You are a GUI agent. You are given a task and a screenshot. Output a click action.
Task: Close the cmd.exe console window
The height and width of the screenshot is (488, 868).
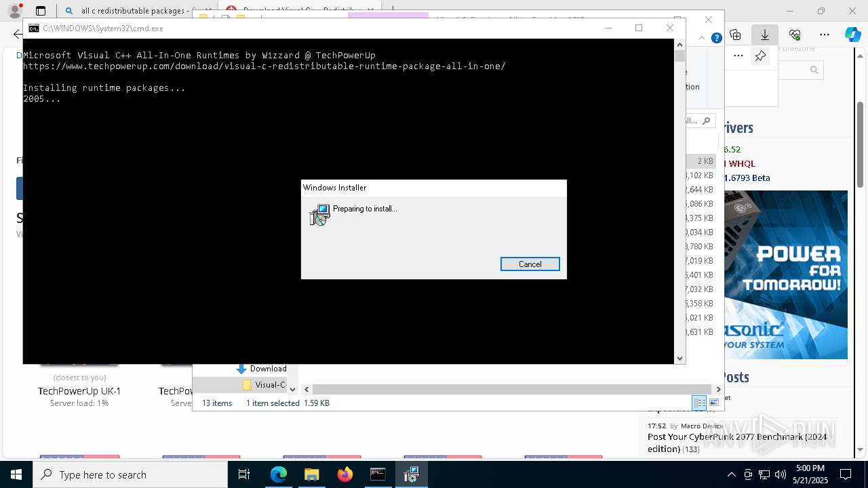[670, 28]
